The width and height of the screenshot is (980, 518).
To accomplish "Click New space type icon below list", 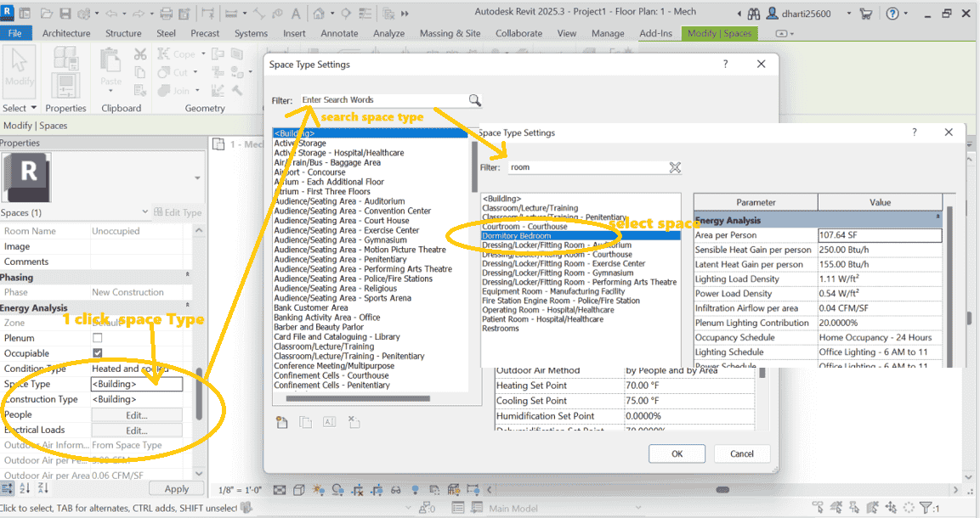I will tap(282, 423).
